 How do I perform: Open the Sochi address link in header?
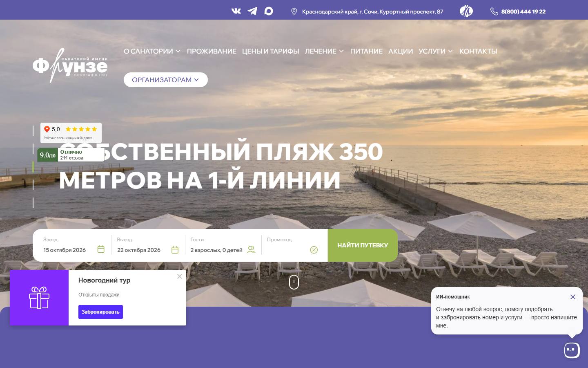tap(372, 11)
